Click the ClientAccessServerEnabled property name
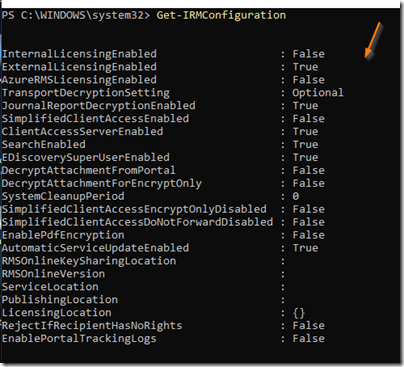Viewport: 404px width, 367px height. [82, 132]
